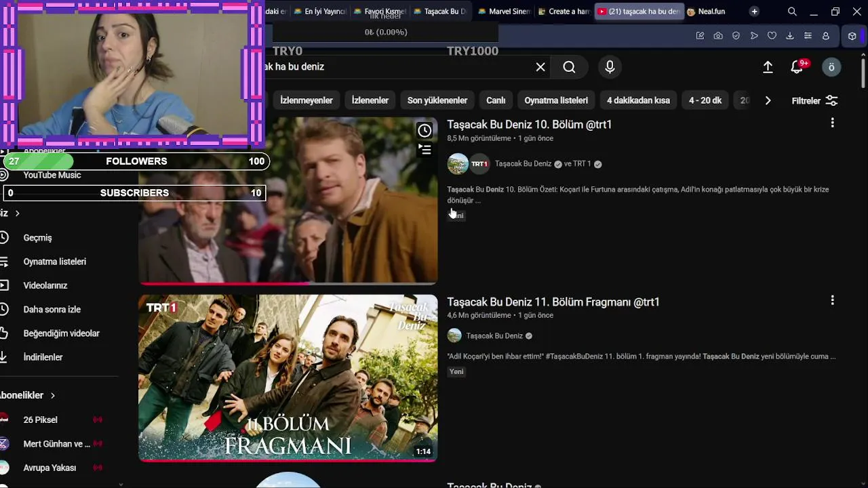Select the 4 dakikadan kısa chip
868x488 pixels.
click(638, 100)
